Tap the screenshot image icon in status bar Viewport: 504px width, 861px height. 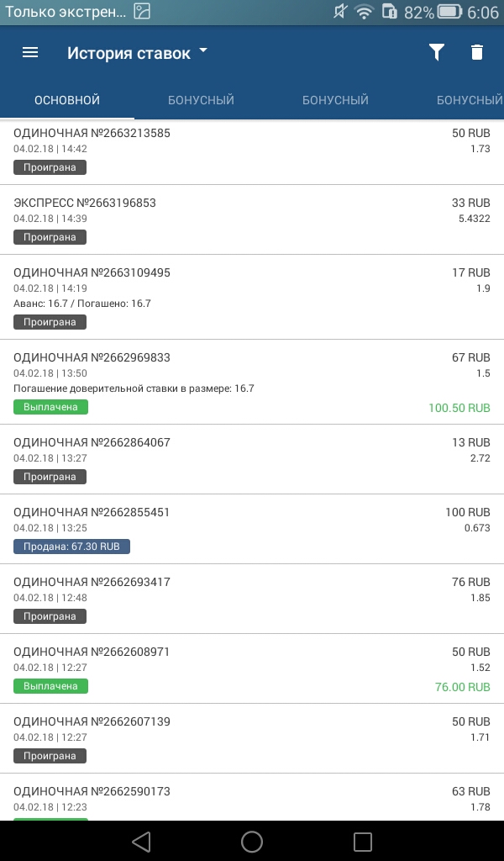click(x=142, y=12)
